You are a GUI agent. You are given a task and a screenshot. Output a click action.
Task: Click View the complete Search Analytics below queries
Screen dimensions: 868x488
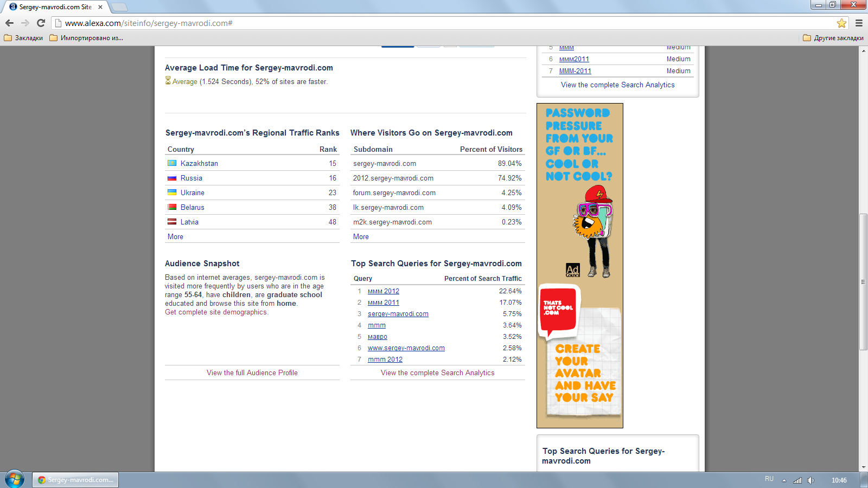click(x=438, y=373)
